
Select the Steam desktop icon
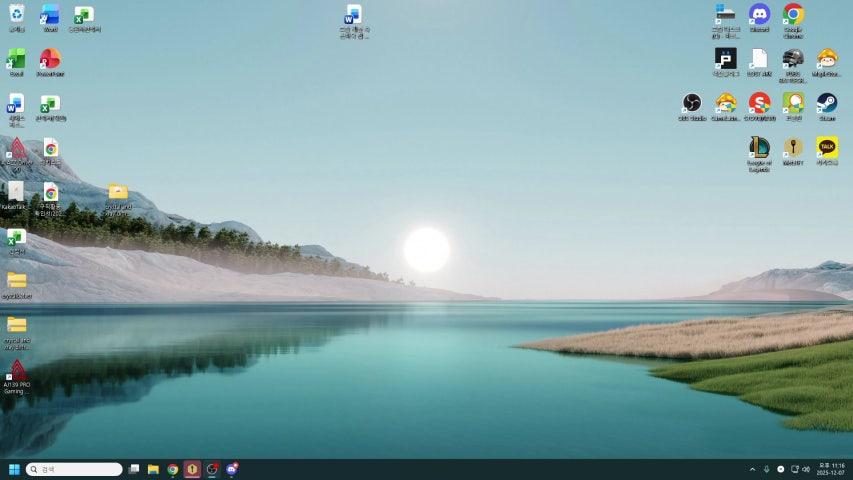click(x=826, y=103)
